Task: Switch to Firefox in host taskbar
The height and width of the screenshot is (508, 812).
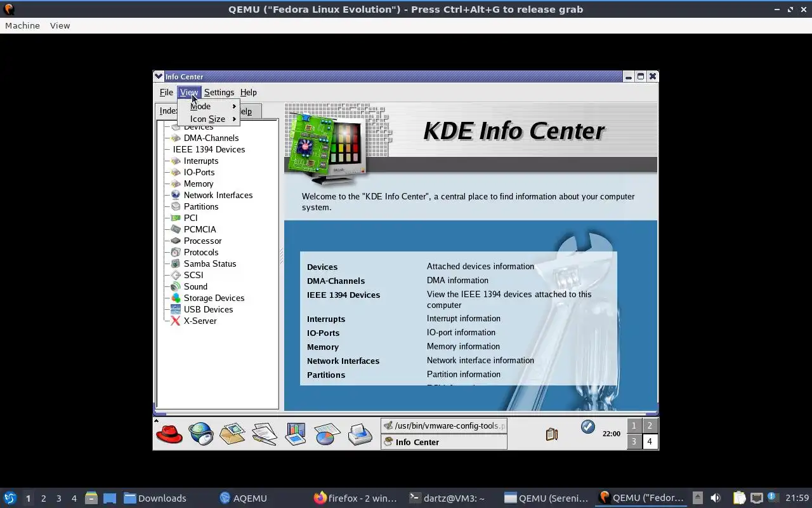Action: (x=355, y=498)
